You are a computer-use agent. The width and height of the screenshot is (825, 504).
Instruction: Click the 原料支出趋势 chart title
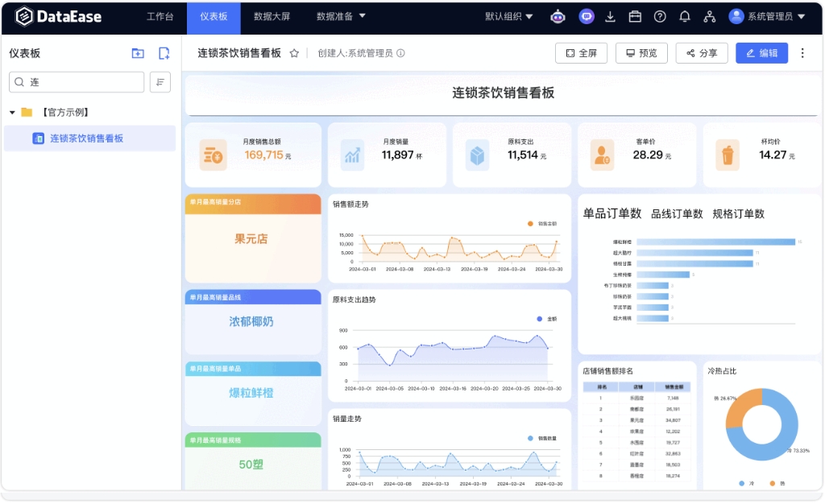(x=354, y=300)
